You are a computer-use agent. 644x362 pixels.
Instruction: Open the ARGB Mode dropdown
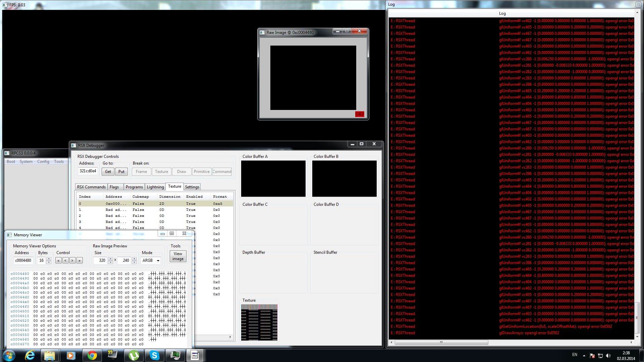click(x=151, y=260)
